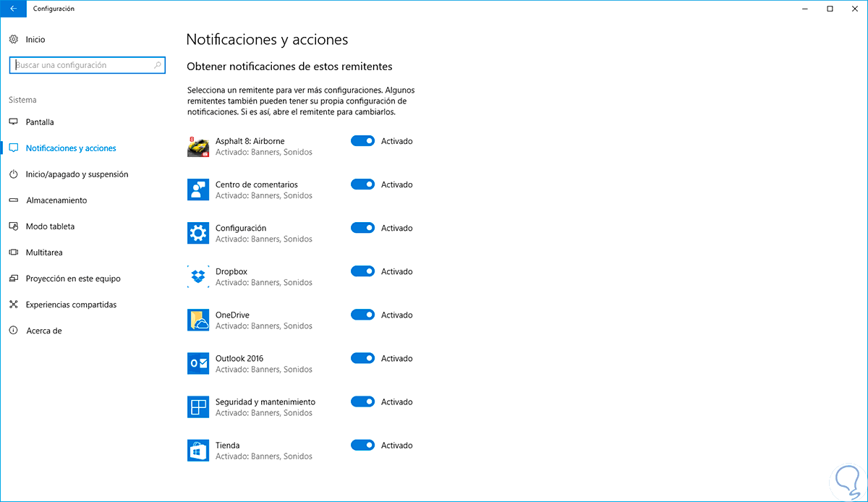Click the Asphalt 8: Airborne app icon

(198, 147)
